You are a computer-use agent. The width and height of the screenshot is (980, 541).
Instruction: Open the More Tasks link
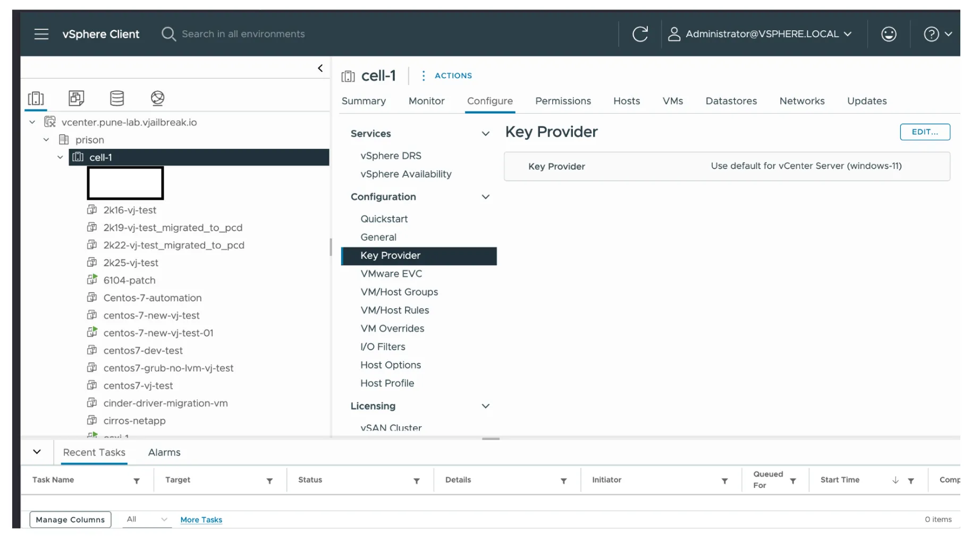coord(201,519)
